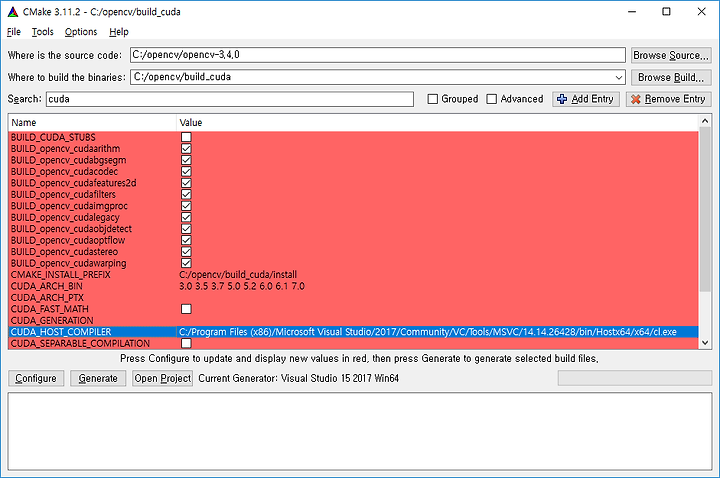720x478 pixels.
Task: Click the source code path field
Action: pyautogui.click(x=377, y=55)
